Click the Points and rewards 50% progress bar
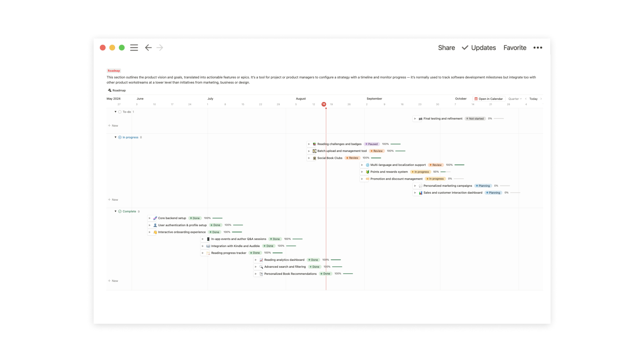Screen dimensions: 644x362 tap(445, 172)
